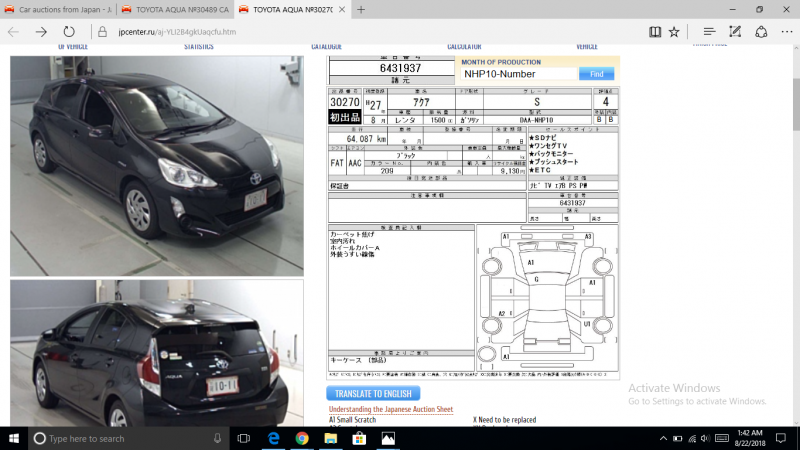Screen dimensions: 800x450
Task: Click the site security lock icon
Action: 103,32
